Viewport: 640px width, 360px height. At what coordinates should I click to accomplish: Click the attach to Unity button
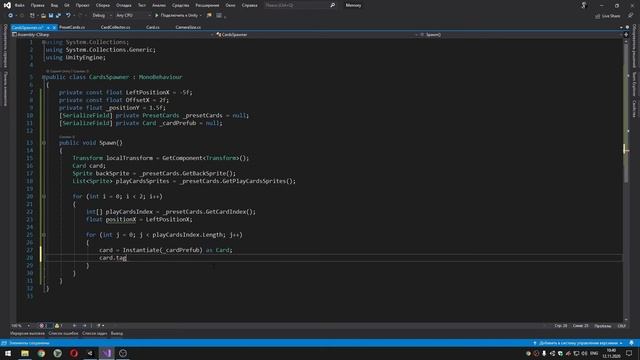(x=179, y=16)
